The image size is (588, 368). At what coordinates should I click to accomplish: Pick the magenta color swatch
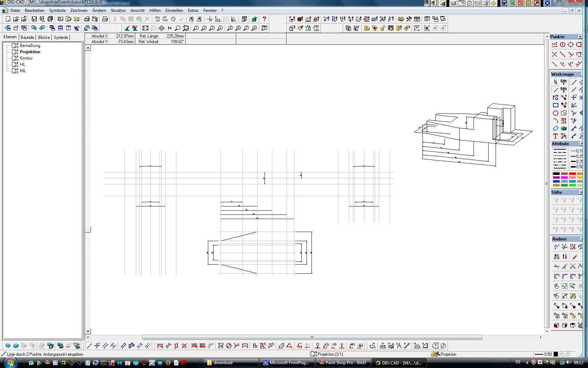[564, 177]
